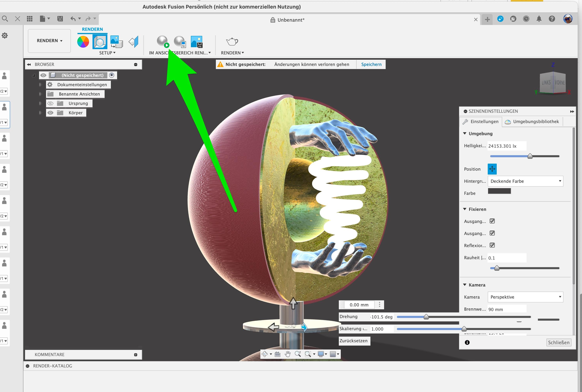582x392 pixels.
Task: Collapse the RENDER-KATALOG panel
Action: [x=28, y=366]
